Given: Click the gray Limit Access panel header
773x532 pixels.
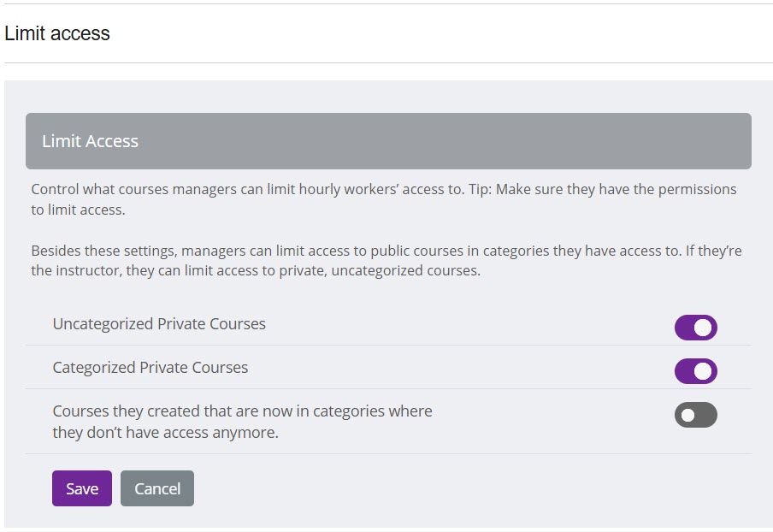Looking at the screenshot, I should coord(388,141).
